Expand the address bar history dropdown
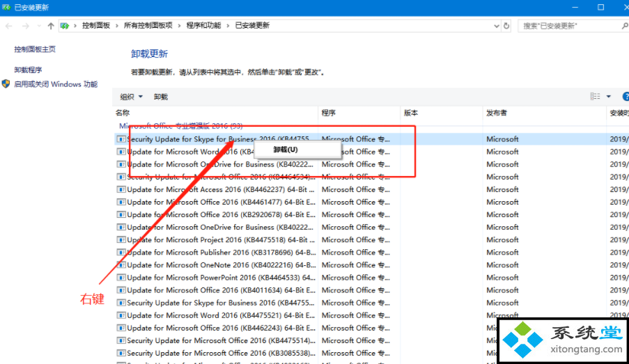The image size is (629, 364). click(x=496, y=26)
